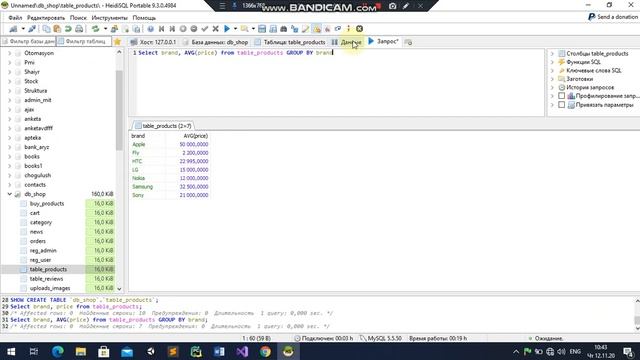Click the favorites star icon
The width and height of the screenshot is (640, 360).
tap(118, 42)
